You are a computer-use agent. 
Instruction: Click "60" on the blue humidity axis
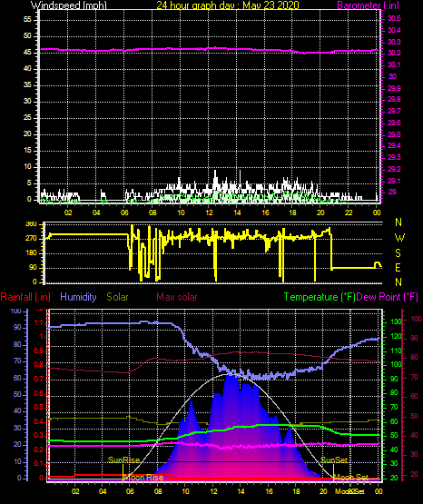coord(17,378)
